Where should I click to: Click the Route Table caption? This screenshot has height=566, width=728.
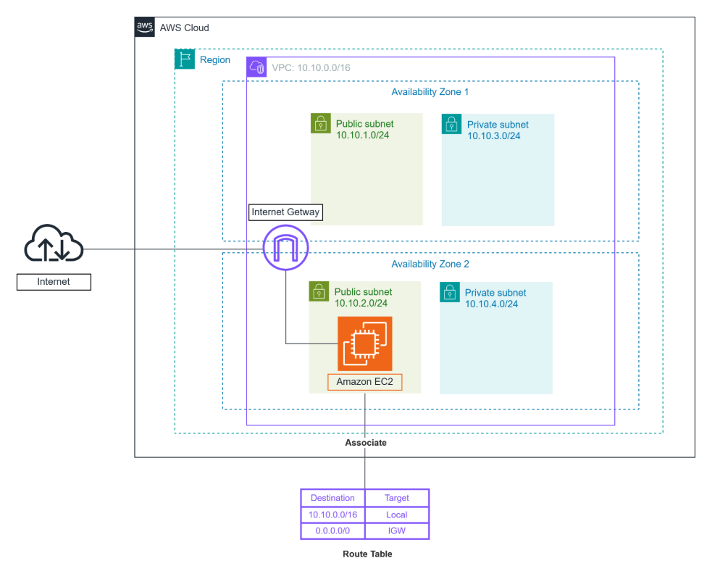pos(367,554)
